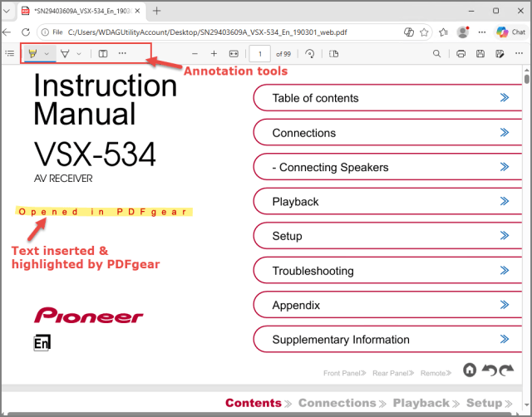Viewport: 532px width, 417px height.
Task: Open a new browser tab
Action: [x=156, y=11]
